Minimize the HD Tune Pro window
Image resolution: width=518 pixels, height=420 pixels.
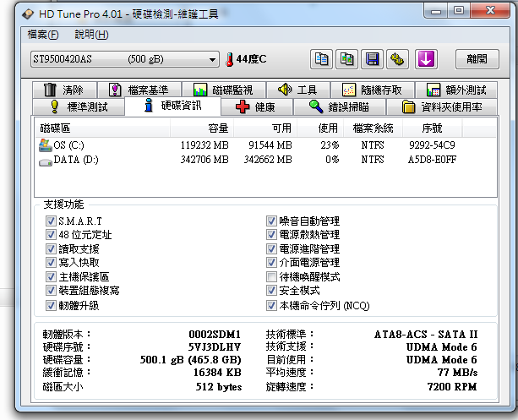[x=436, y=11]
